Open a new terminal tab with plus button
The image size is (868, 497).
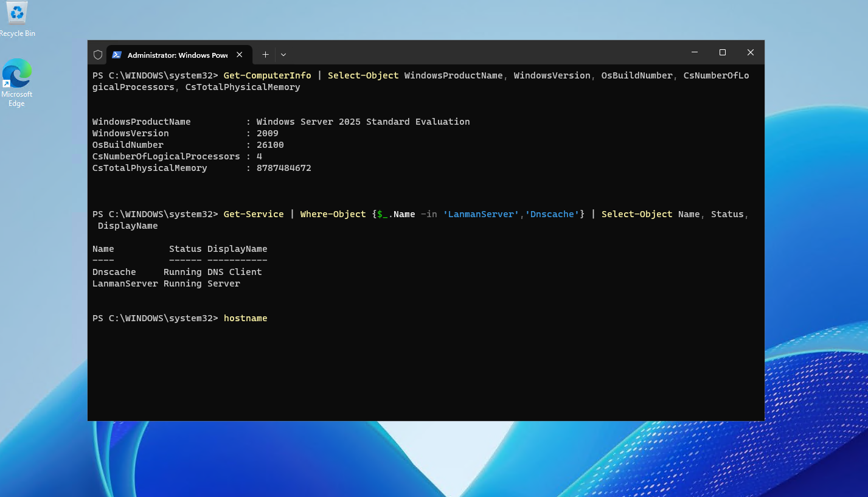click(x=265, y=55)
